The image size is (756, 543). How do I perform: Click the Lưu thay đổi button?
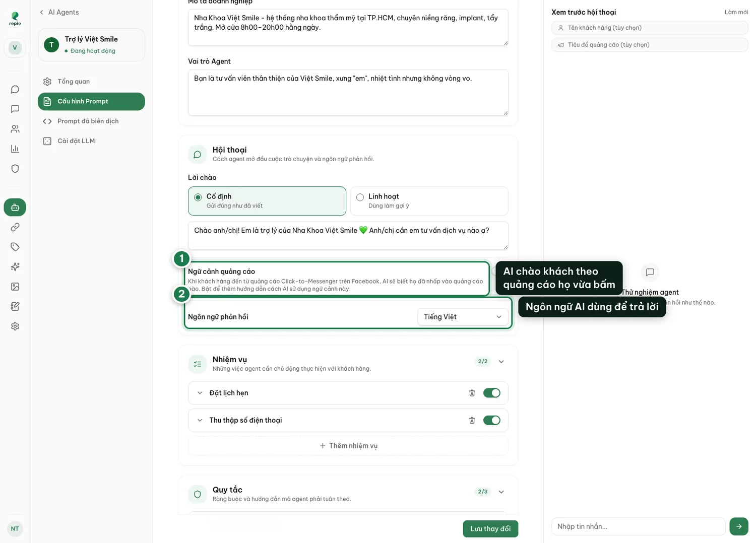[x=490, y=529]
